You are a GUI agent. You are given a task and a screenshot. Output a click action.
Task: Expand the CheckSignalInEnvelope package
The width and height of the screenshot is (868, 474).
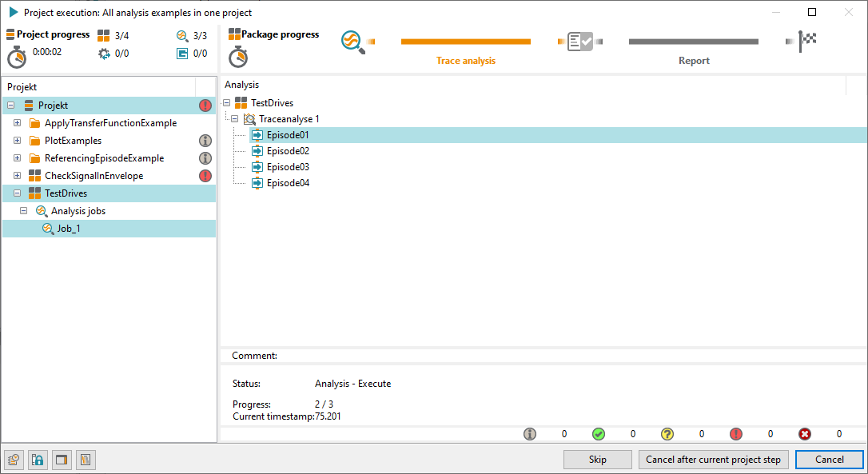(17, 176)
